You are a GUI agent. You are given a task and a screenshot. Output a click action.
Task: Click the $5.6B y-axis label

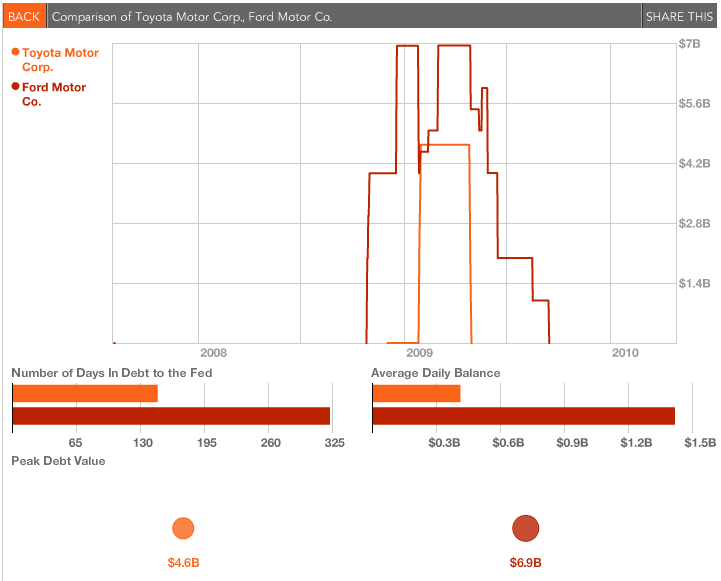pyautogui.click(x=694, y=103)
